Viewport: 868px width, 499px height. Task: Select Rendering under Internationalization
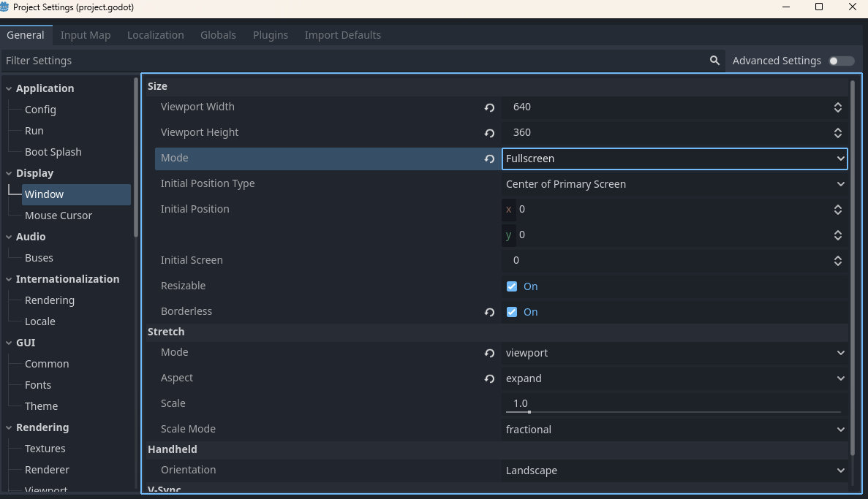coord(49,300)
